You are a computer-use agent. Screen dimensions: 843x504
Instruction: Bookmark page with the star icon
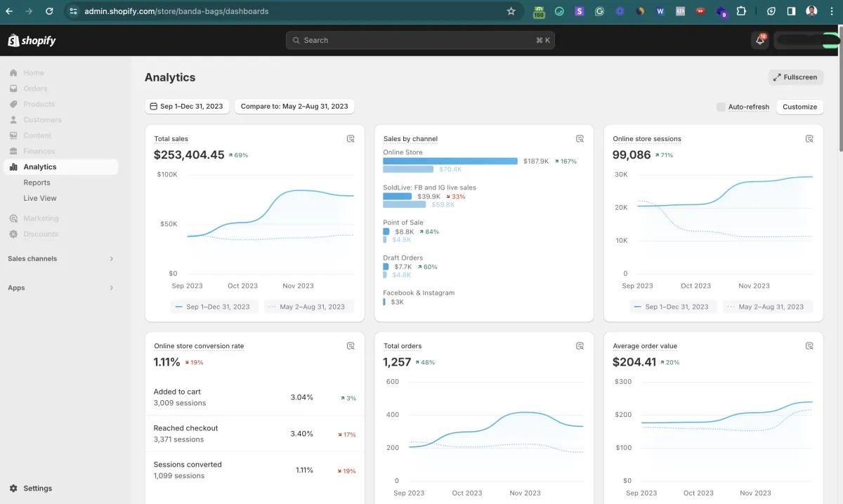pos(511,11)
